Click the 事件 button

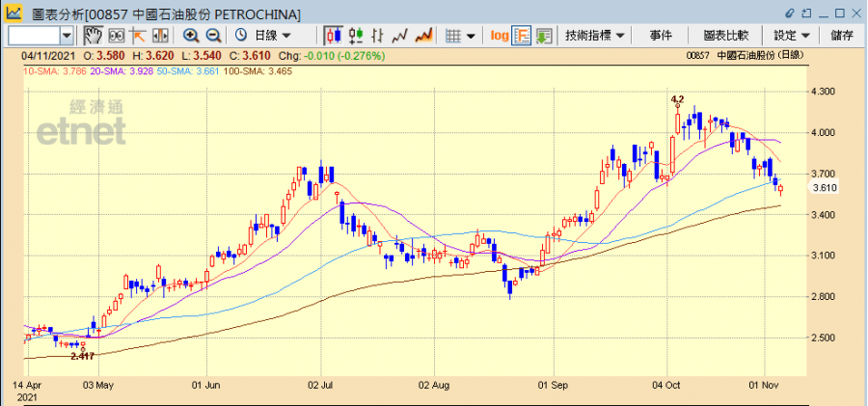pyautogui.click(x=661, y=36)
